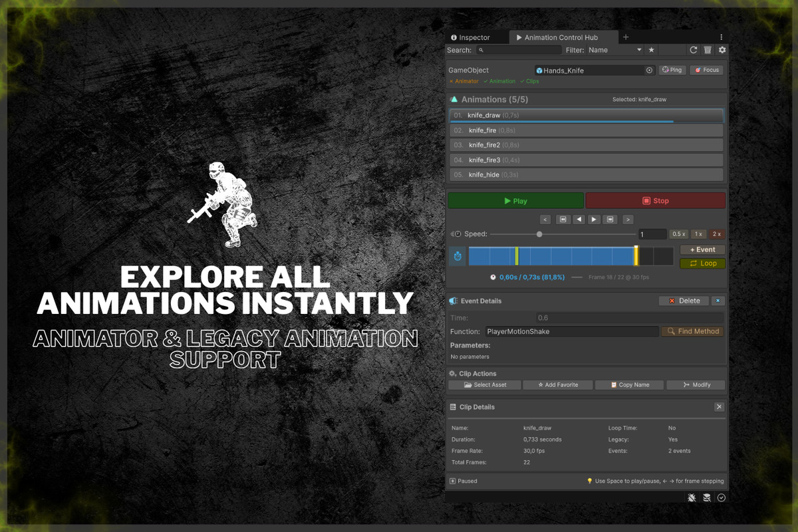Viewport: 798px width, 532px height.
Task: Click the bug debug icon in status bar
Action: [692, 497]
